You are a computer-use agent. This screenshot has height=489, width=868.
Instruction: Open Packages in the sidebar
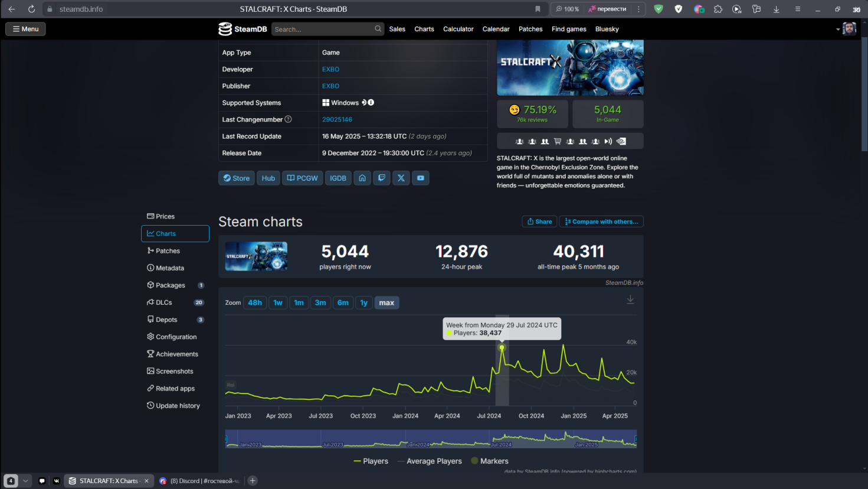click(x=175, y=285)
